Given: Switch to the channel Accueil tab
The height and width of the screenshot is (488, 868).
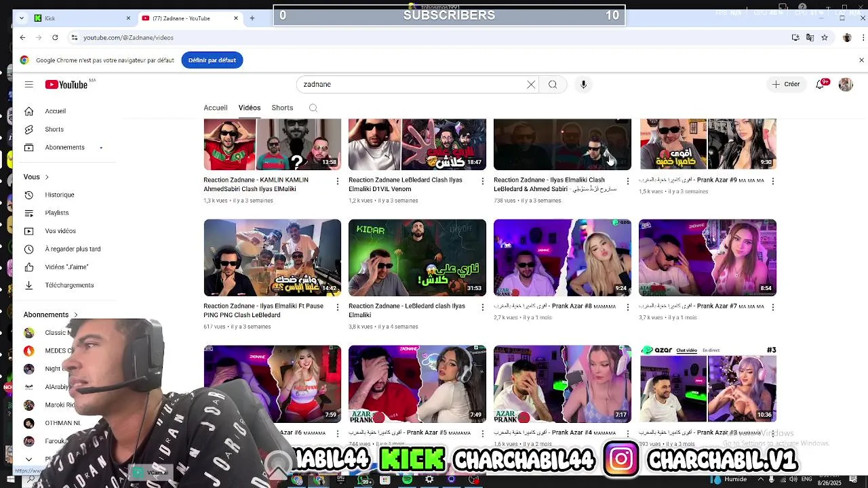Looking at the screenshot, I should 215,108.
